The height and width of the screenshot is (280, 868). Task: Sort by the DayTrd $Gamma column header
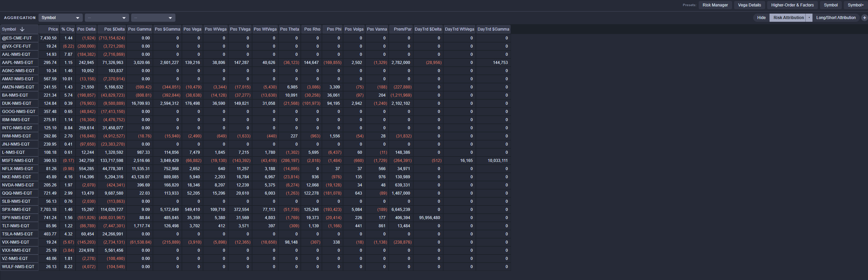click(493, 29)
